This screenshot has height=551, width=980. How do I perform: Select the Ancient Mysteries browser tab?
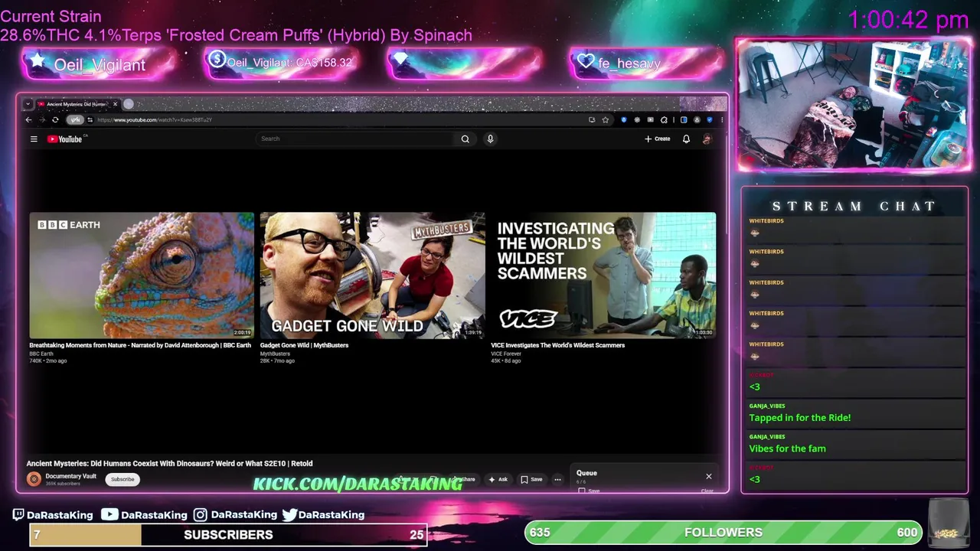click(x=77, y=103)
